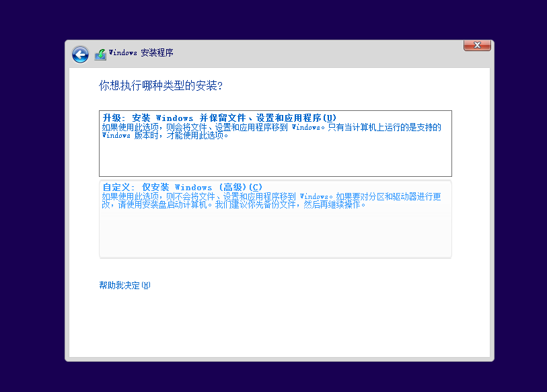Select the 自定义 custom installation option
The height and width of the screenshot is (392, 547).
(275, 219)
